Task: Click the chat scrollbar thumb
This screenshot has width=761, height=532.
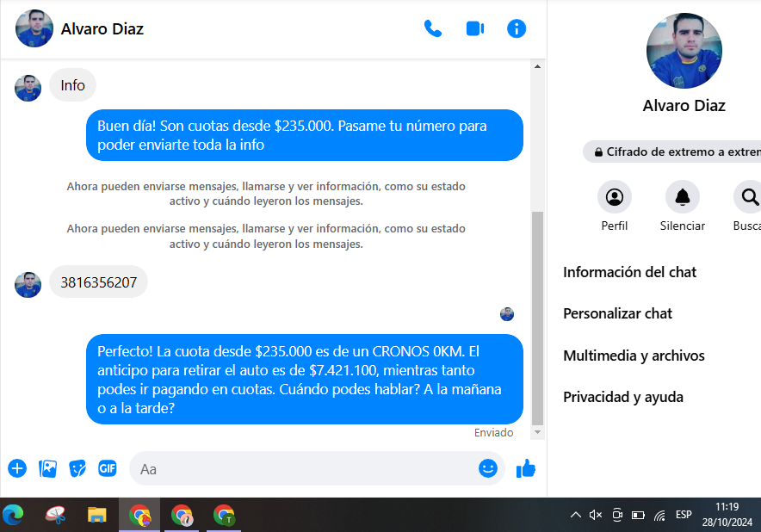Action: (x=537, y=318)
